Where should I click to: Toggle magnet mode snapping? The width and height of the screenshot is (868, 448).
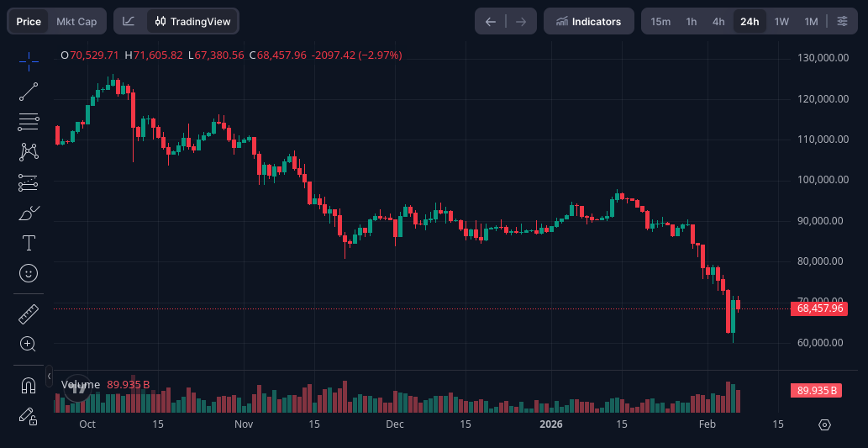(x=29, y=386)
